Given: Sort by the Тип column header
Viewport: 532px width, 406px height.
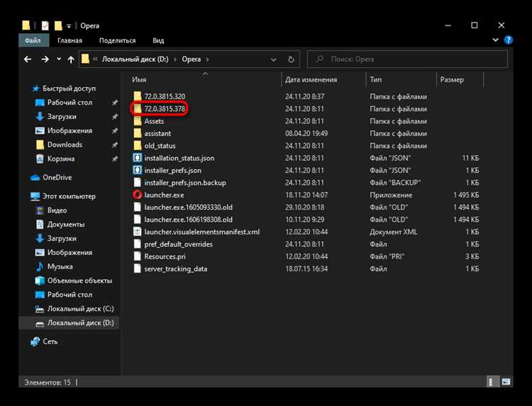Looking at the screenshot, I should pyautogui.click(x=376, y=79).
